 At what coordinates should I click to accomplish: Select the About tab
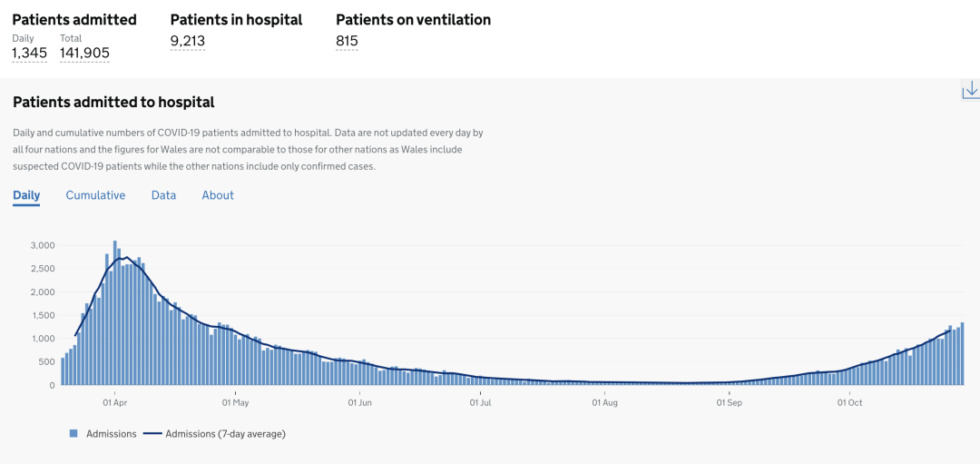pos(218,195)
